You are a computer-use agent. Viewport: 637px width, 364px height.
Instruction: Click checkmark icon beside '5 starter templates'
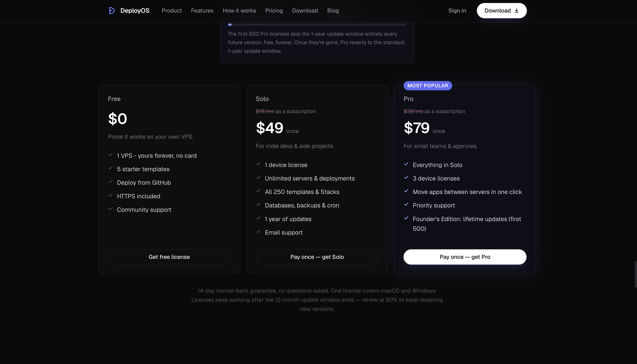(x=110, y=168)
